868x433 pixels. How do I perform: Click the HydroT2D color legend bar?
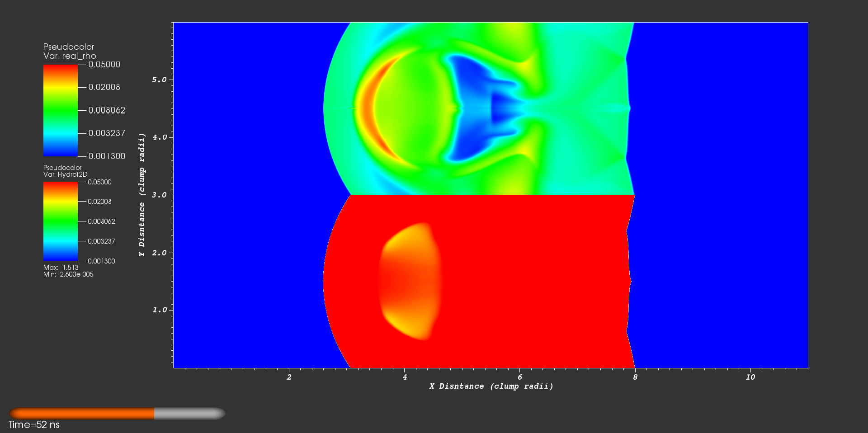click(x=61, y=221)
